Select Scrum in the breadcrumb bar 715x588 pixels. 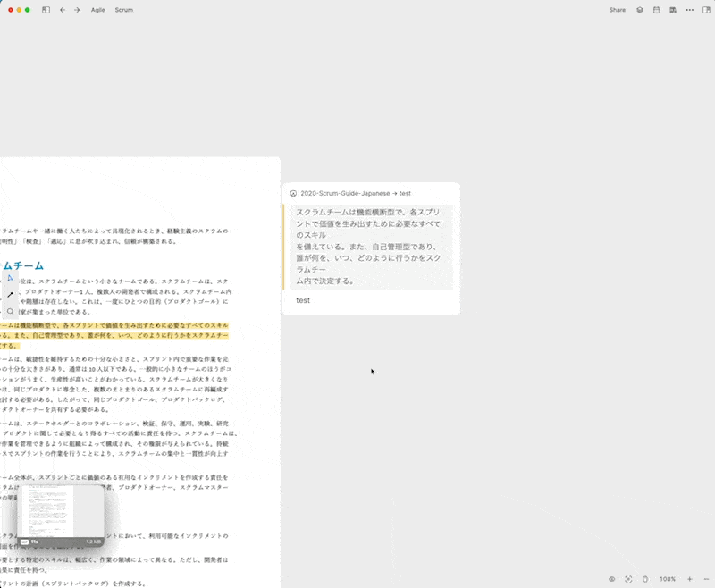coord(123,10)
